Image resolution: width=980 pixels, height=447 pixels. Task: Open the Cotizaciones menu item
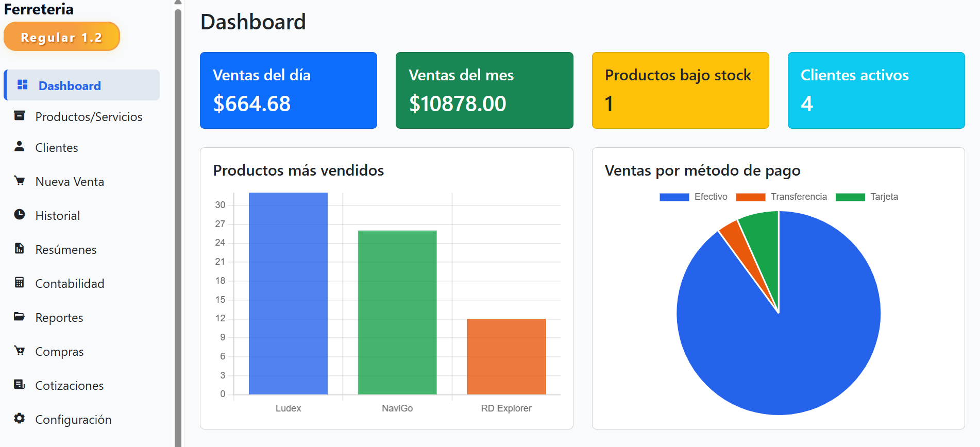[x=69, y=386]
